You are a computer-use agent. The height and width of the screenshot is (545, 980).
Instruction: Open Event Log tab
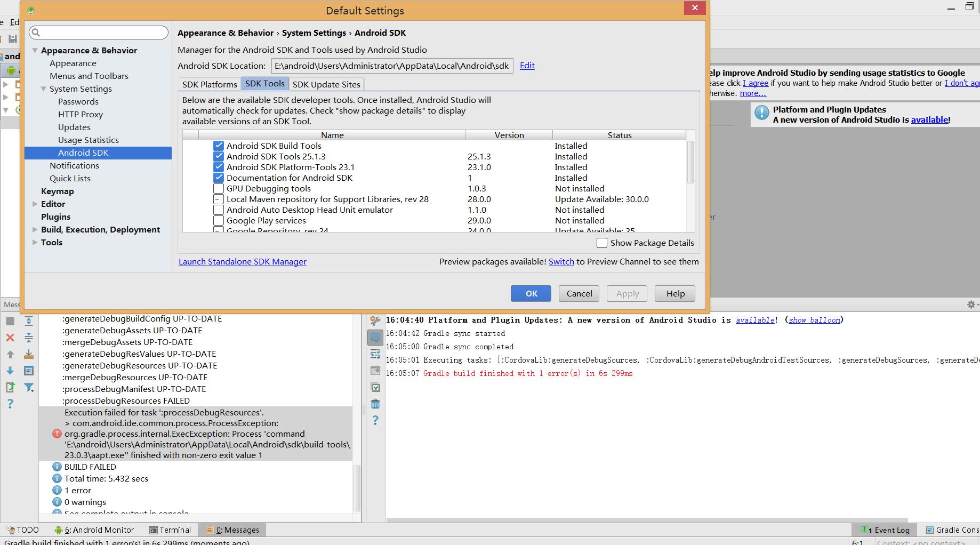pos(885,530)
